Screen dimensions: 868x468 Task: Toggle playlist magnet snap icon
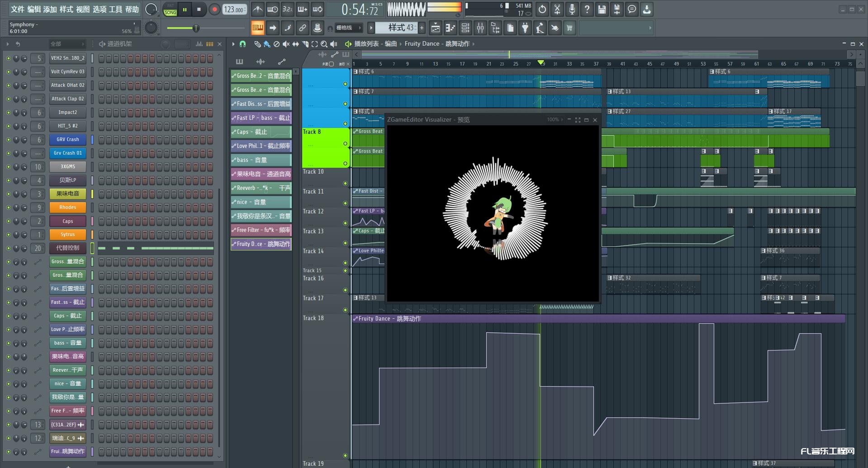coord(242,44)
